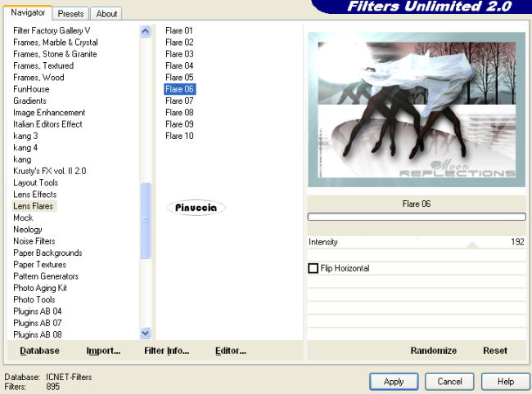Screen dimensions: 532x394
Task: Open the Database button
Action: (40, 351)
